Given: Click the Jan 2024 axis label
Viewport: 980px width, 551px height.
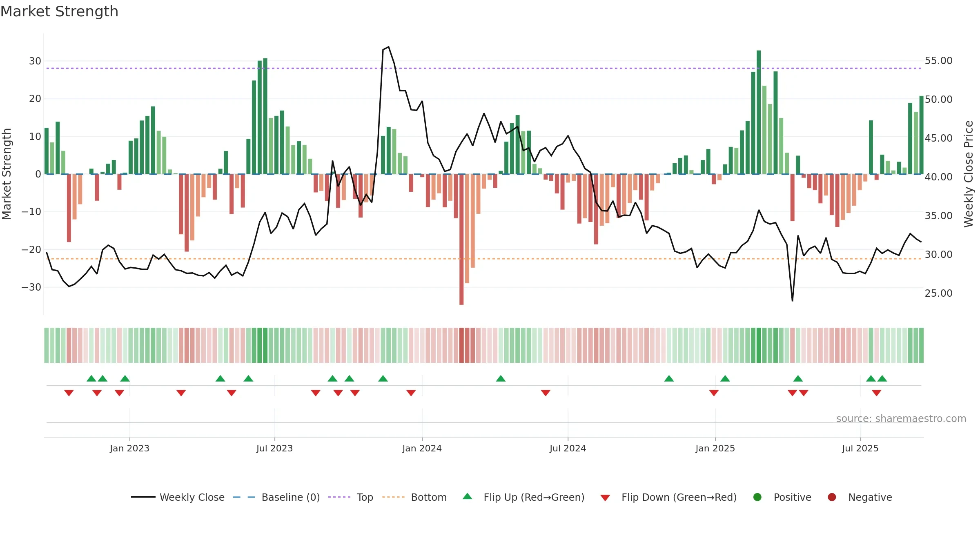Looking at the screenshot, I should 422,448.
